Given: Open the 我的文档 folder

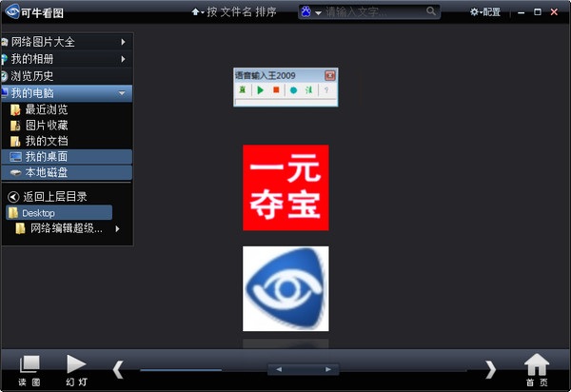Looking at the screenshot, I should 67,141.
